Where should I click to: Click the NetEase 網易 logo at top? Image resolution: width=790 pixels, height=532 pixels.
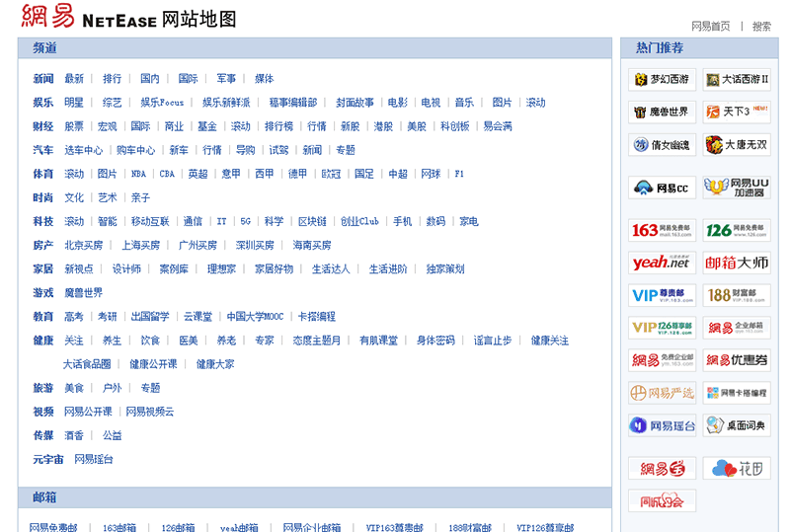(89, 17)
